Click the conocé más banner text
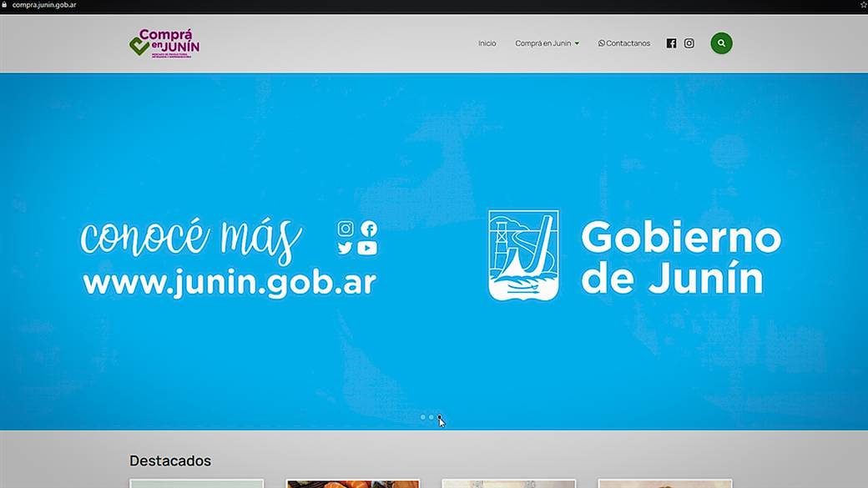The height and width of the screenshot is (488, 868). (x=191, y=239)
